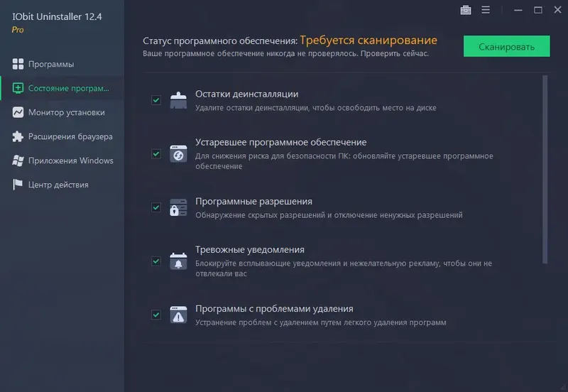Uncheck Устаревшее программное обеспечение checkbox
The width and height of the screenshot is (568, 392).
156,154
